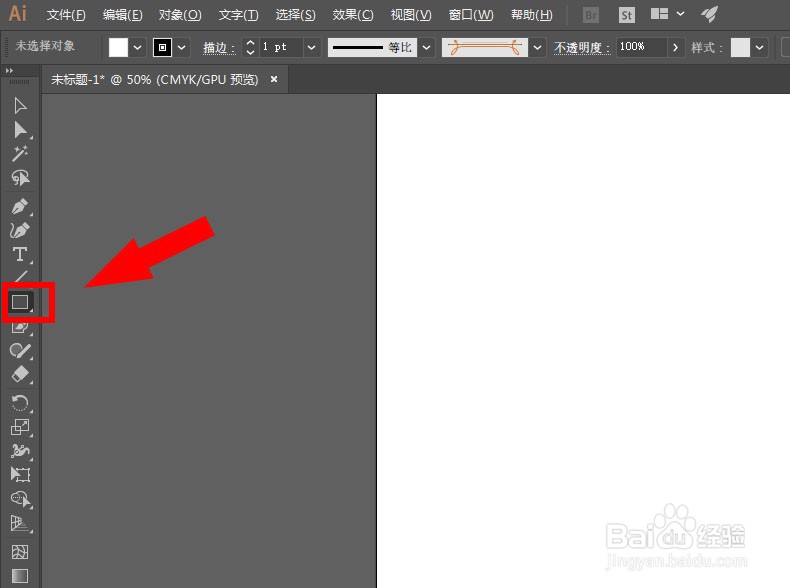Open the 帮助(H) menu
Screen dimensions: 790x588
[532, 15]
